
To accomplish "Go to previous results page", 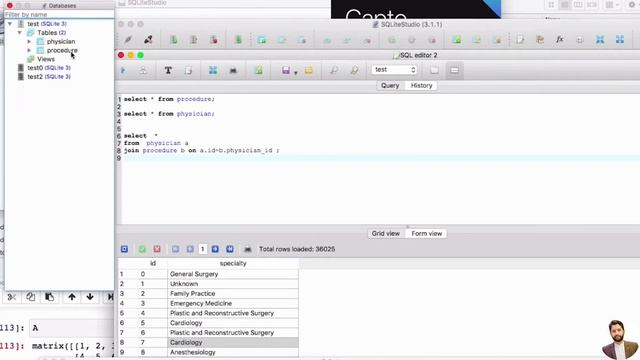I will (190, 249).
